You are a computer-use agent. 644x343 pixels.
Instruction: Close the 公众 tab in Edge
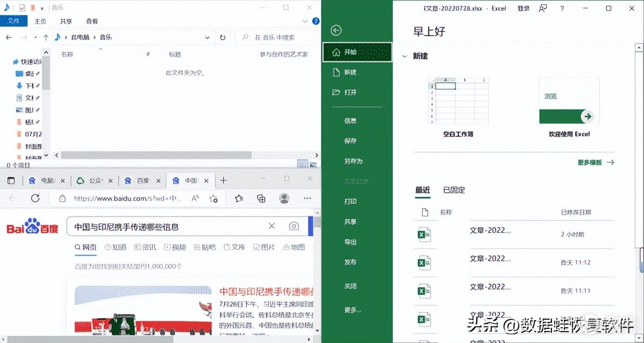pos(111,181)
